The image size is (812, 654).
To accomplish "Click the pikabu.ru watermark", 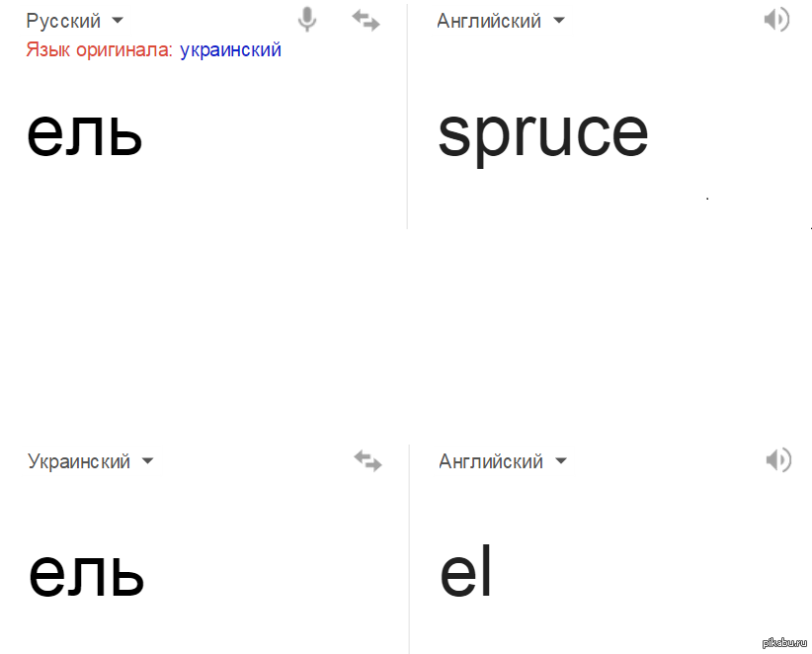I will click(x=784, y=642).
